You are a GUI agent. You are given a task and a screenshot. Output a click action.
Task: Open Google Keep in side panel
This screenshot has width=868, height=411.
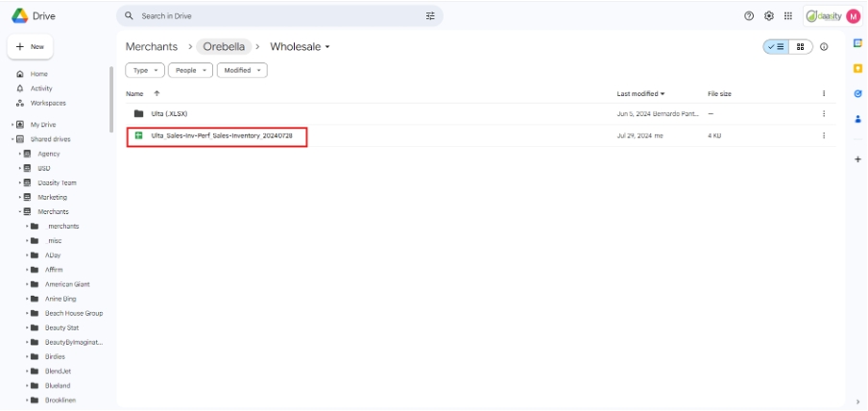tap(857, 68)
